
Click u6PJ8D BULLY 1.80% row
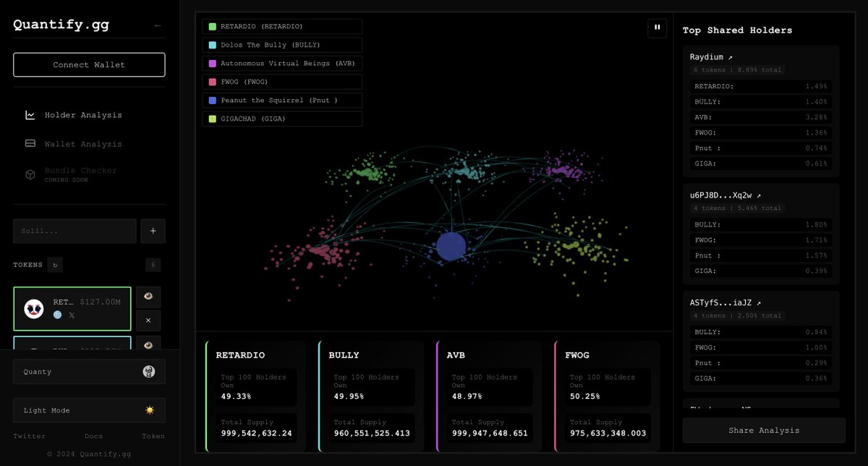761,224
